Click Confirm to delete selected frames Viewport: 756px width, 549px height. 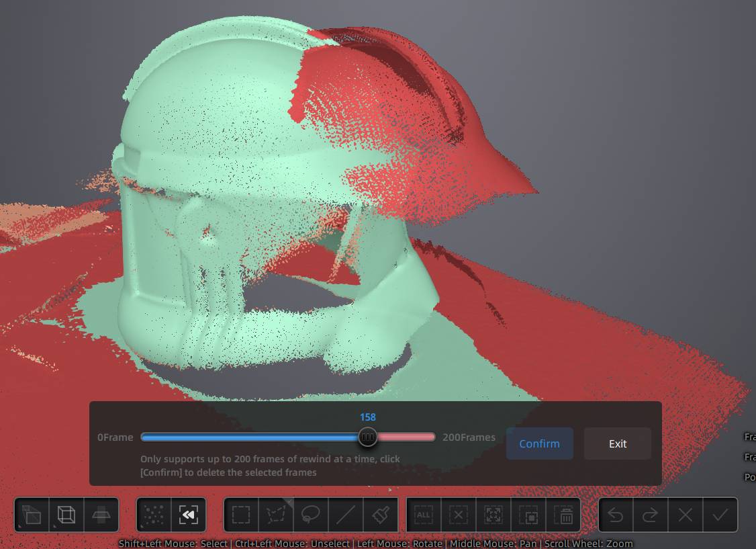(x=540, y=444)
